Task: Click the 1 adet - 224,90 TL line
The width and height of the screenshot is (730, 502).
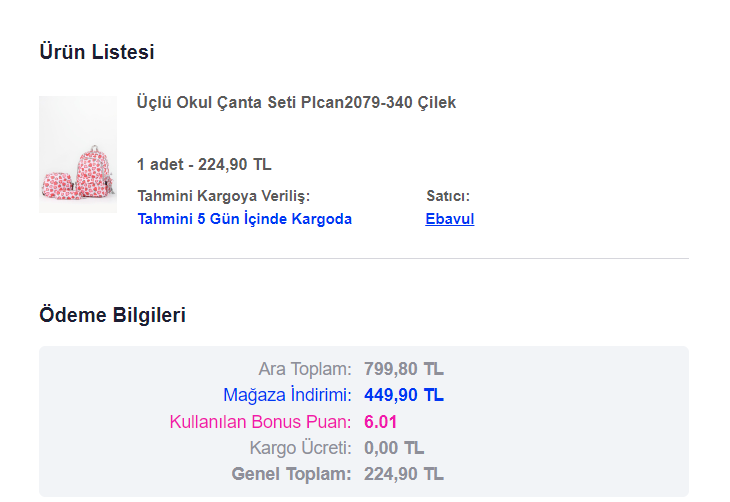Action: point(204,164)
